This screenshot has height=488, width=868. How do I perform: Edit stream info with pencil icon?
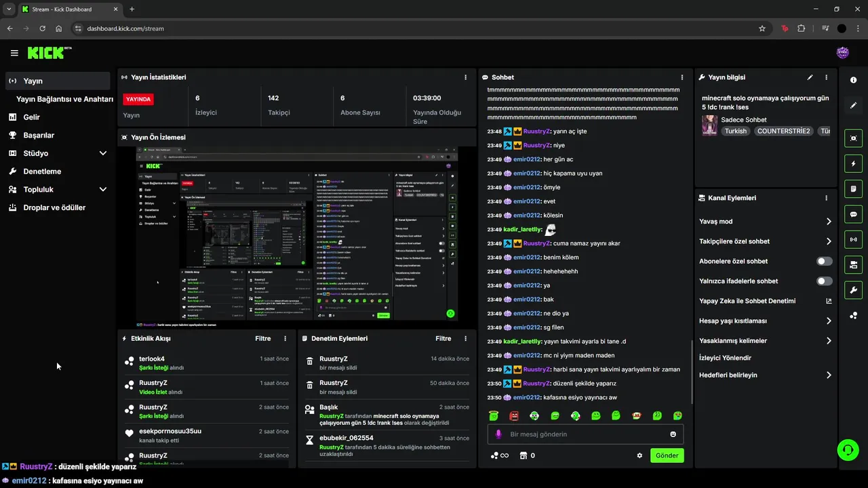click(810, 77)
